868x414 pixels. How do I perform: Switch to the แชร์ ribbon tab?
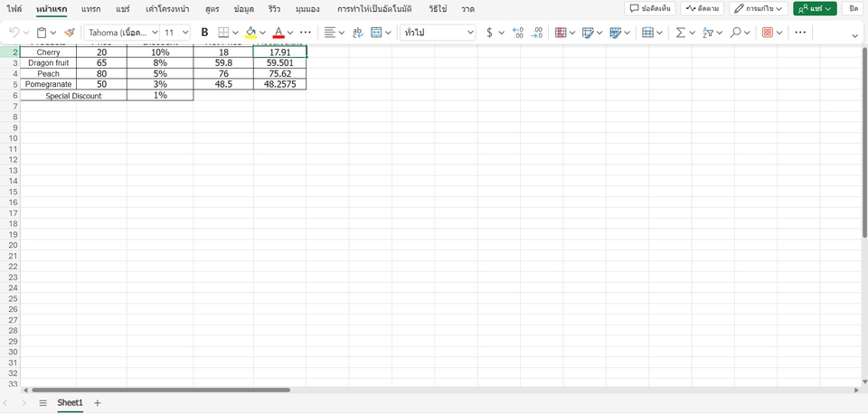123,9
